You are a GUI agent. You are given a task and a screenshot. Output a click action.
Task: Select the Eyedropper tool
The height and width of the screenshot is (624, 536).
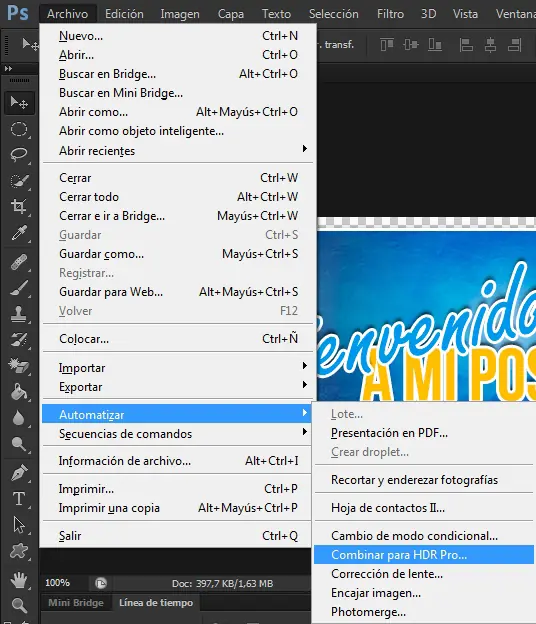click(19, 233)
